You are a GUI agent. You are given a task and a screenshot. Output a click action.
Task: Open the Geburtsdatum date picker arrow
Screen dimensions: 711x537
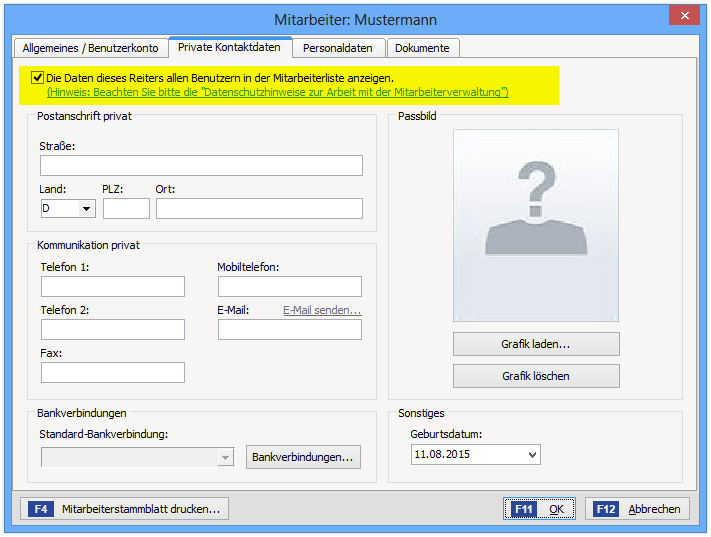coord(532,454)
